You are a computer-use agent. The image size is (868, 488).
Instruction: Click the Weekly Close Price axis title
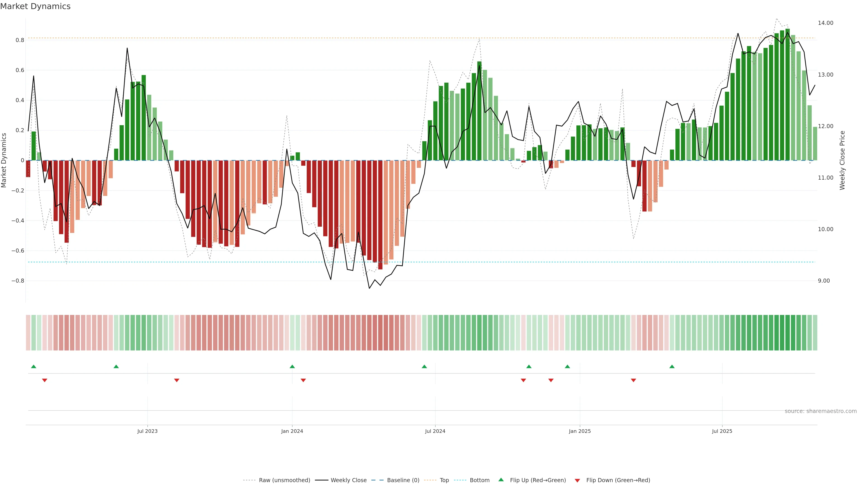(842, 160)
